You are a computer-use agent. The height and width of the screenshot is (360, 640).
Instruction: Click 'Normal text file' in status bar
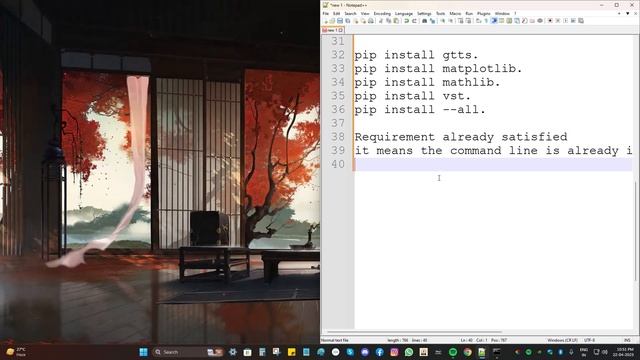point(335,340)
